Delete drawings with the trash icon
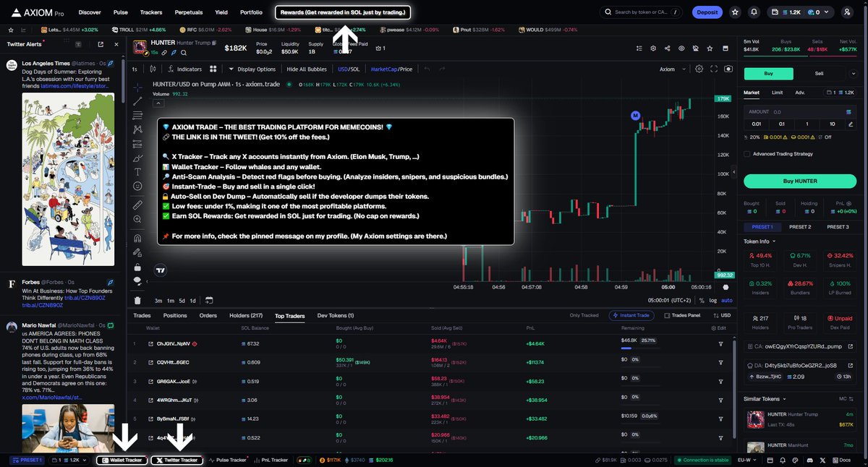Image resolution: width=868 pixels, height=467 pixels. [x=137, y=300]
